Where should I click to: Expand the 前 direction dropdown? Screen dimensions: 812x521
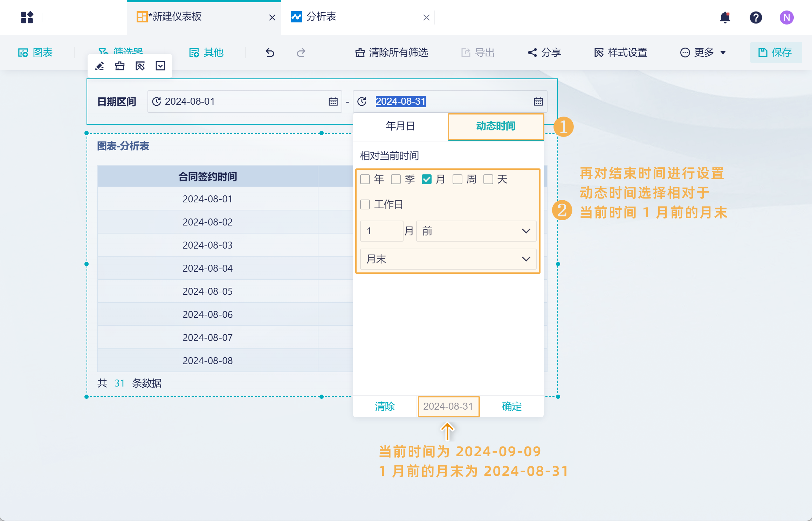point(476,231)
